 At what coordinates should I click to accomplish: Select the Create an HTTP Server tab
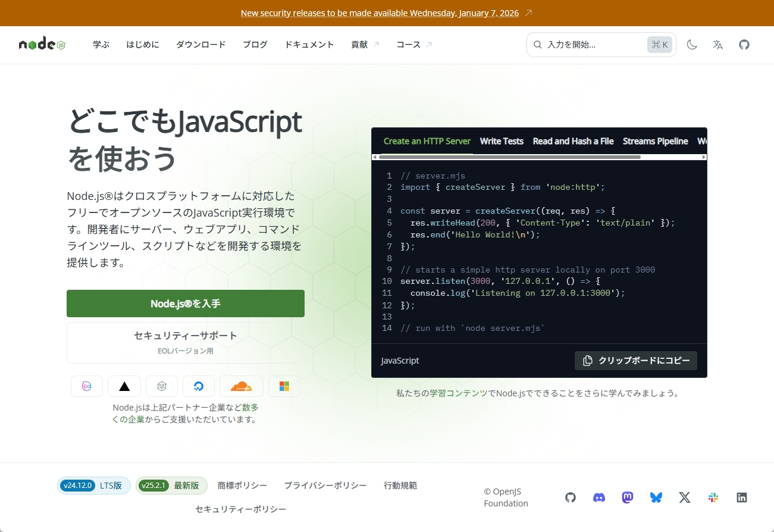(427, 141)
